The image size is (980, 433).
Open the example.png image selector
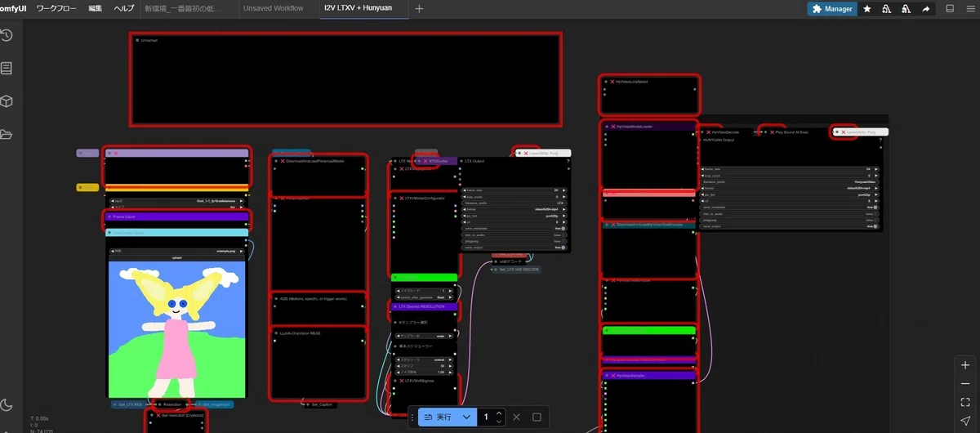click(x=177, y=250)
